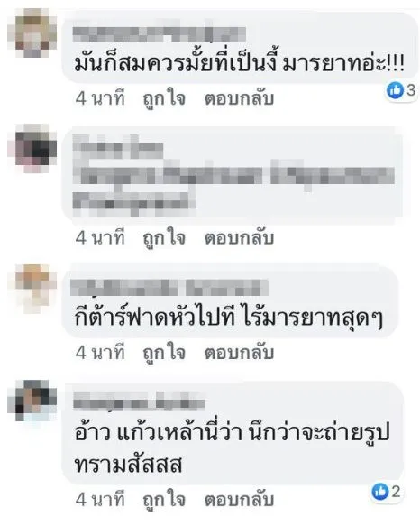Viewport: 420px width, 526px height.
Task: Click the last comment's '4 นาที' timestamp
Action: click(100, 500)
